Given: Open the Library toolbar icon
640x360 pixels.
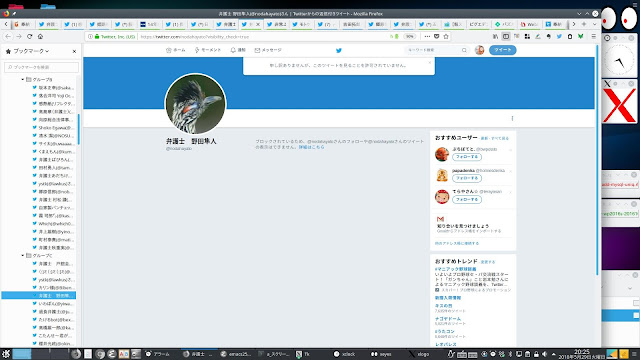Looking at the screenshot, I should 495,36.
